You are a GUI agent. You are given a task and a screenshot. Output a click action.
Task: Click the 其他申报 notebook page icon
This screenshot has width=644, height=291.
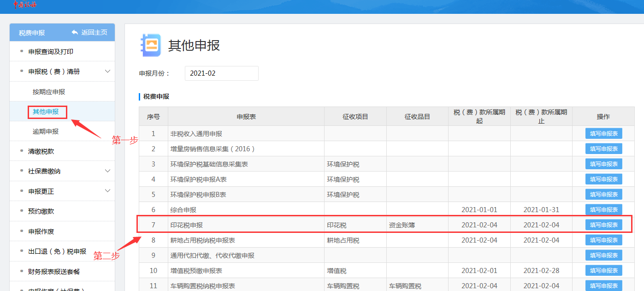point(151,45)
